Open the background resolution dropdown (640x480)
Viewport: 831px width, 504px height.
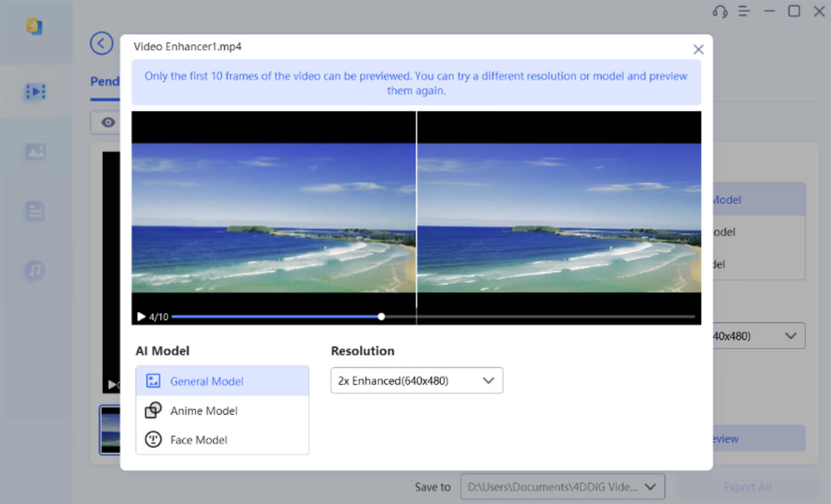[x=758, y=336]
